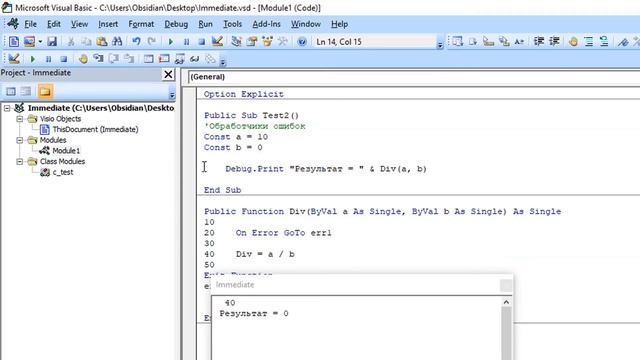This screenshot has height=360, width=640.
Task: Collapse the Modules folder
Action: click(20, 140)
